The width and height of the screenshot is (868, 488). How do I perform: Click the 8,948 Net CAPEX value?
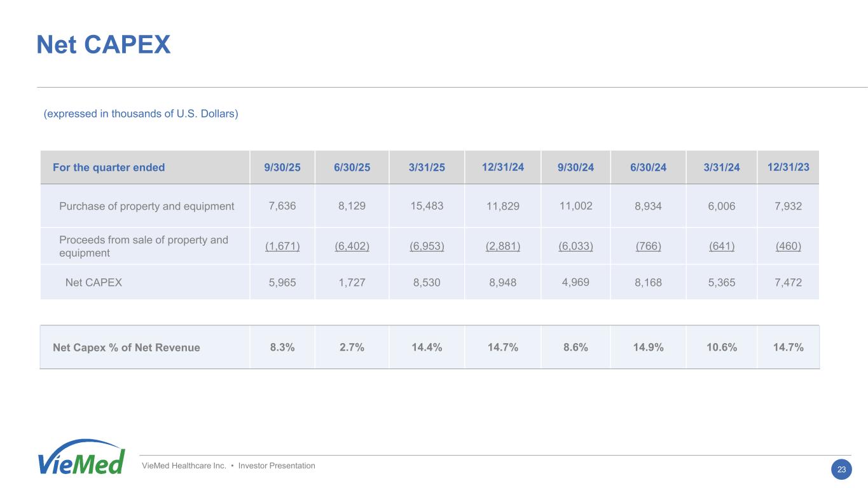point(502,282)
